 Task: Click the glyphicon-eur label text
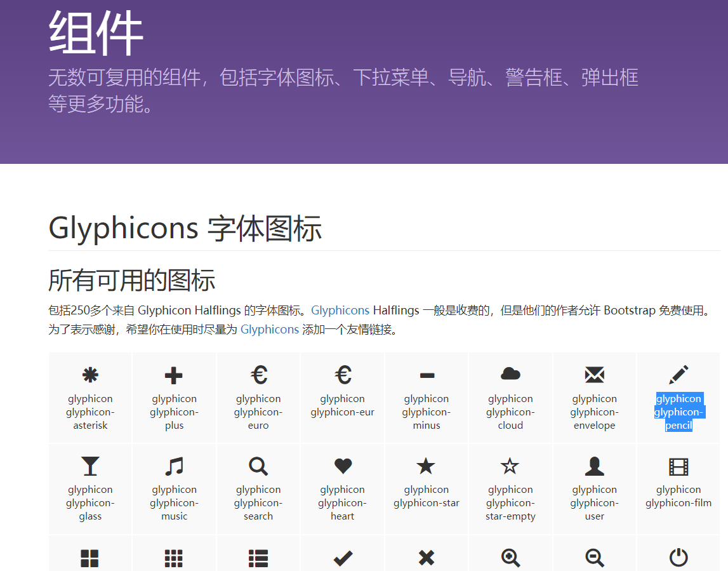[x=343, y=405]
